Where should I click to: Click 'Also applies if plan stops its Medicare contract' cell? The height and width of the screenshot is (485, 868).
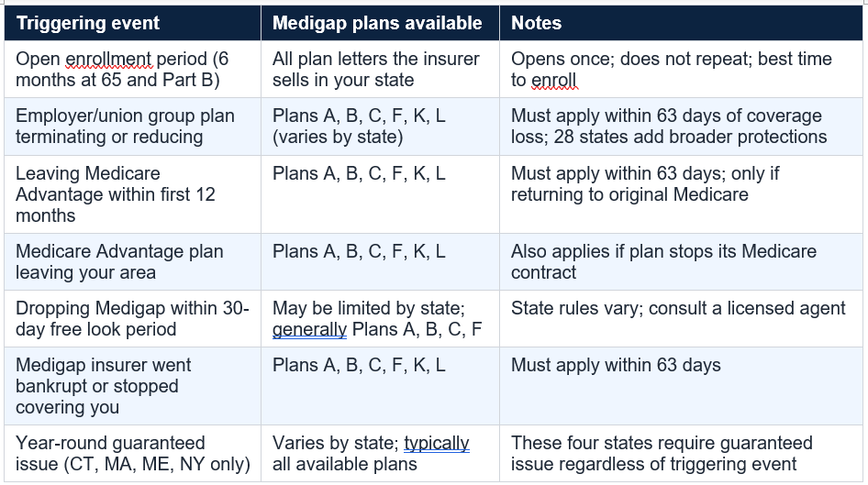click(x=681, y=262)
